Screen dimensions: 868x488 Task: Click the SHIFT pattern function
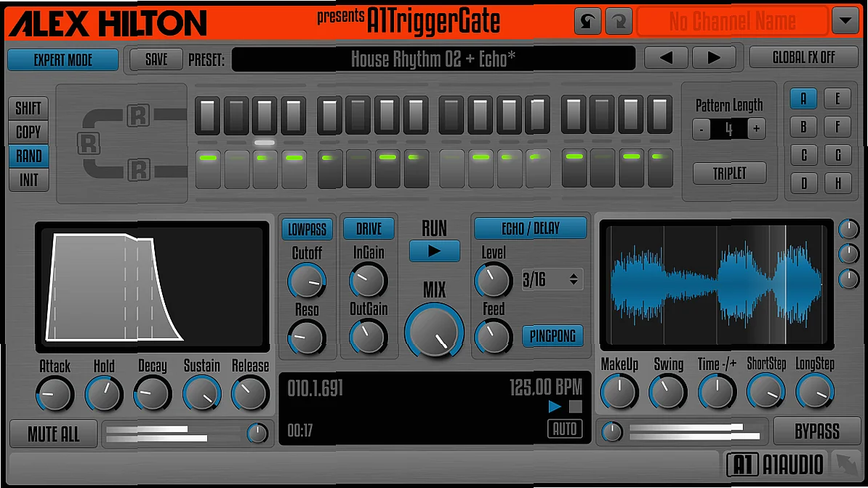28,108
